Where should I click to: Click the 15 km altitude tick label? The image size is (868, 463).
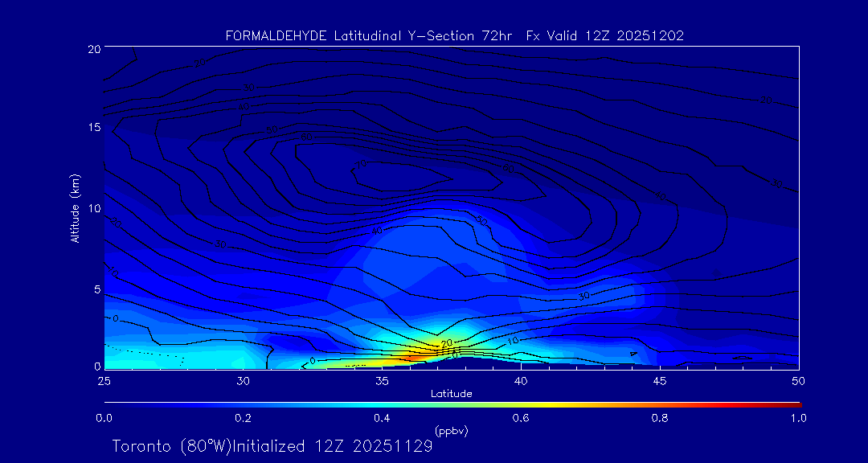[92, 128]
